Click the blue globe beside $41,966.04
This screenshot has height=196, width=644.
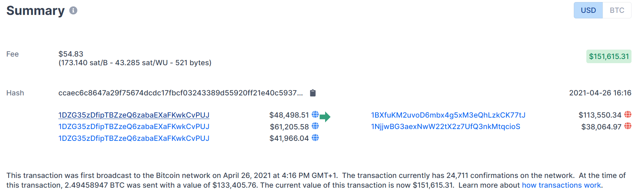315,138
